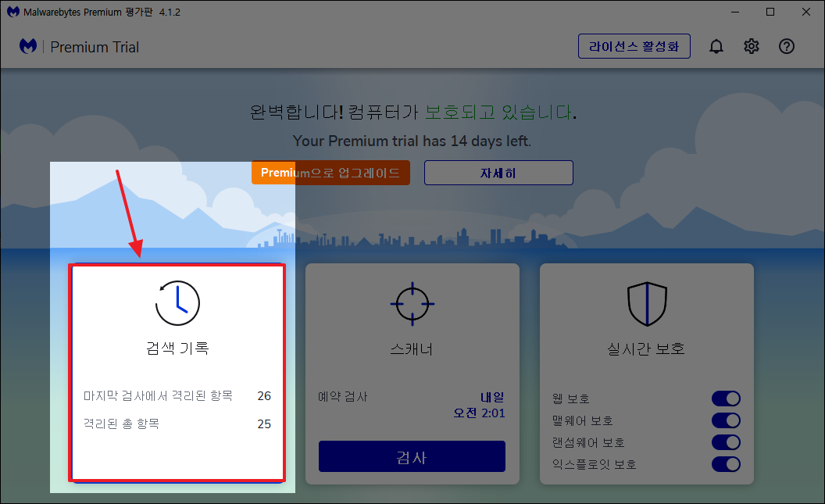Open the Malwarebytes settings gear
The height and width of the screenshot is (504, 825).
click(x=751, y=46)
